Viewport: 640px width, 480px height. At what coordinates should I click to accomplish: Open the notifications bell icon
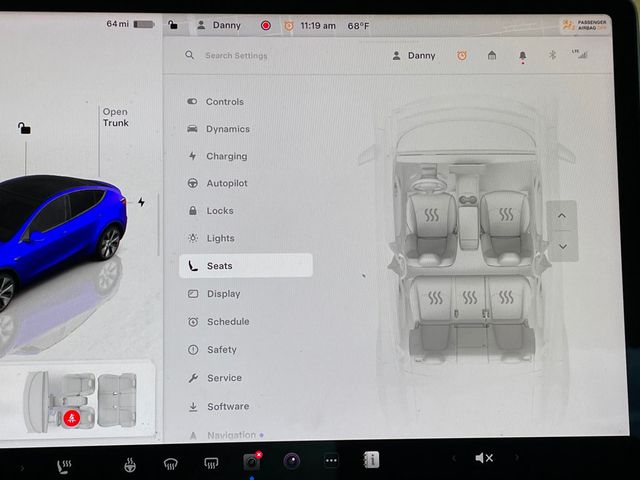tap(522, 56)
